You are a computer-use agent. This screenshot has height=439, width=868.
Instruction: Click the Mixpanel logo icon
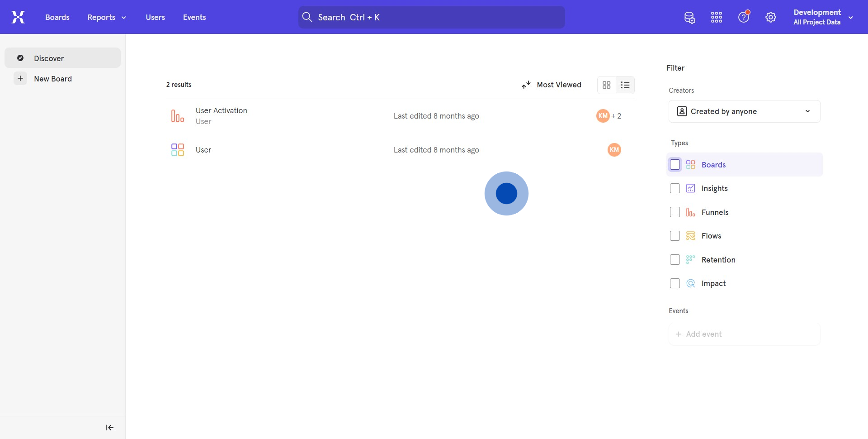[x=18, y=17]
